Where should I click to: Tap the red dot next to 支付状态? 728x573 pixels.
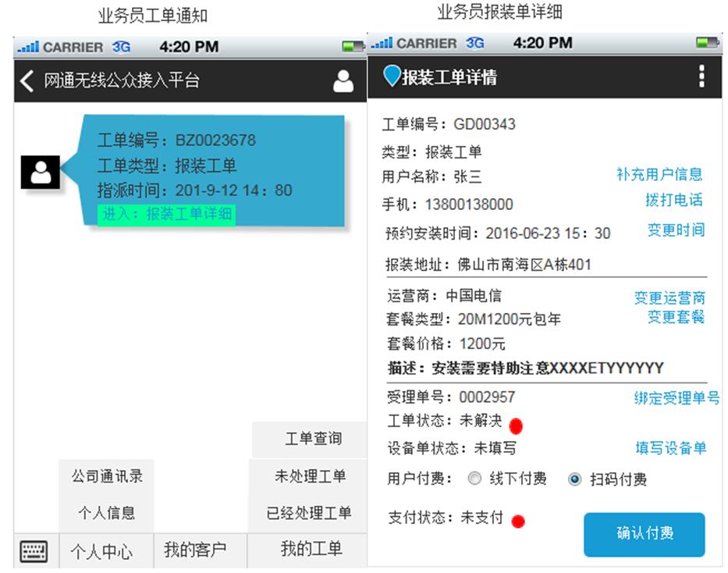click(517, 521)
